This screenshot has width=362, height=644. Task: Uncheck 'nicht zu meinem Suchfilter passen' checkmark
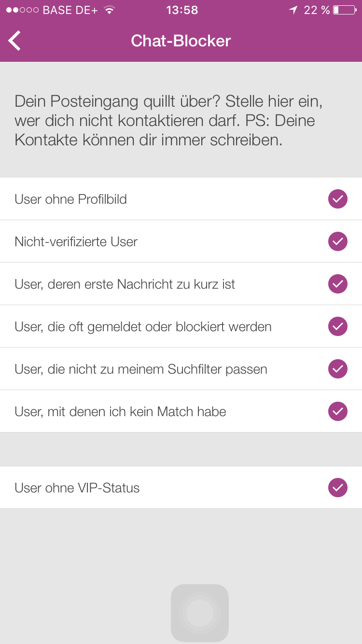point(338,369)
